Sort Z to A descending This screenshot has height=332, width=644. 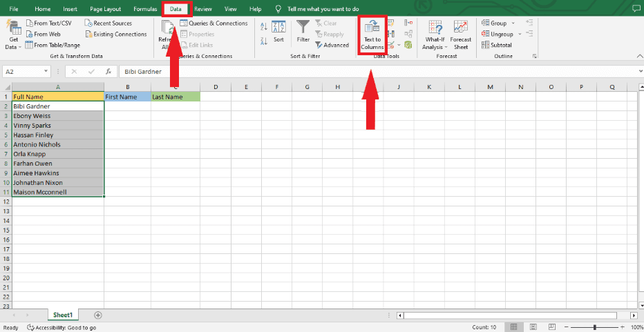[264, 41]
